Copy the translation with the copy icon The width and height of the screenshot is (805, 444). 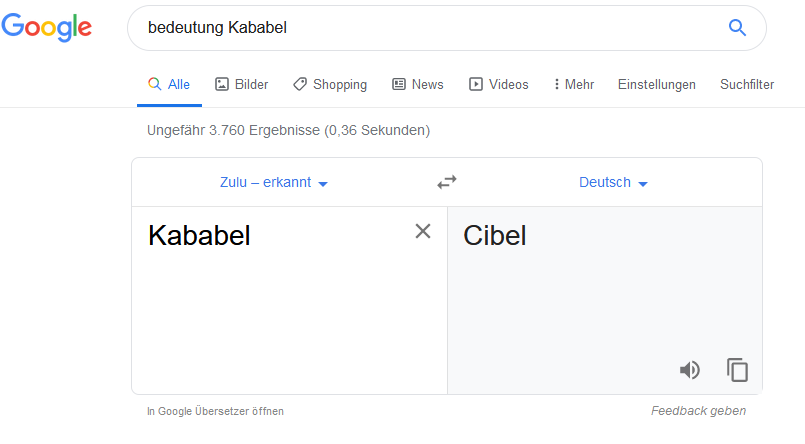[737, 370]
